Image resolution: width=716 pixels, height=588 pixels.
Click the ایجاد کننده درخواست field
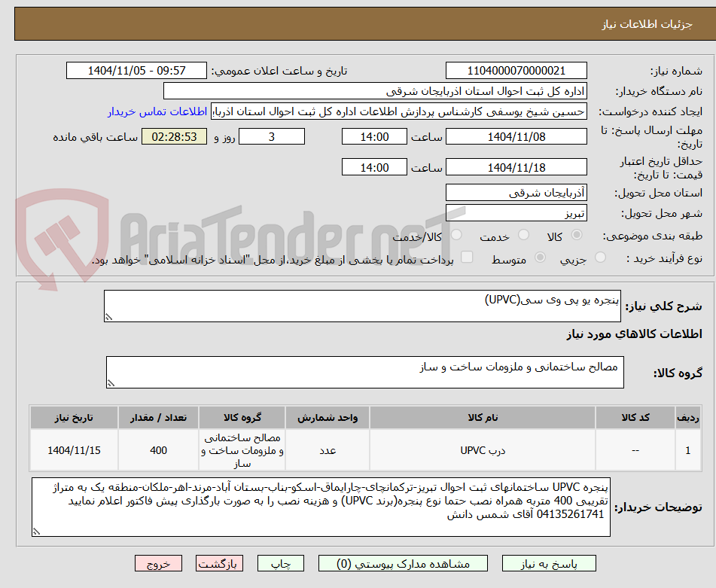[x=398, y=112]
